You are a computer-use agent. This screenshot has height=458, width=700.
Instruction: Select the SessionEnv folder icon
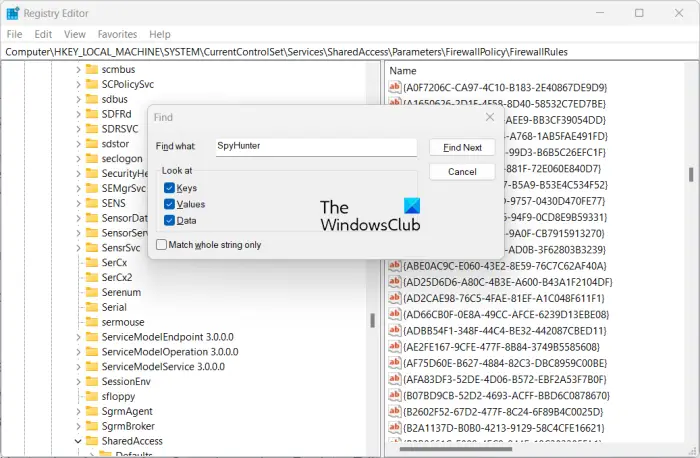tap(92, 381)
